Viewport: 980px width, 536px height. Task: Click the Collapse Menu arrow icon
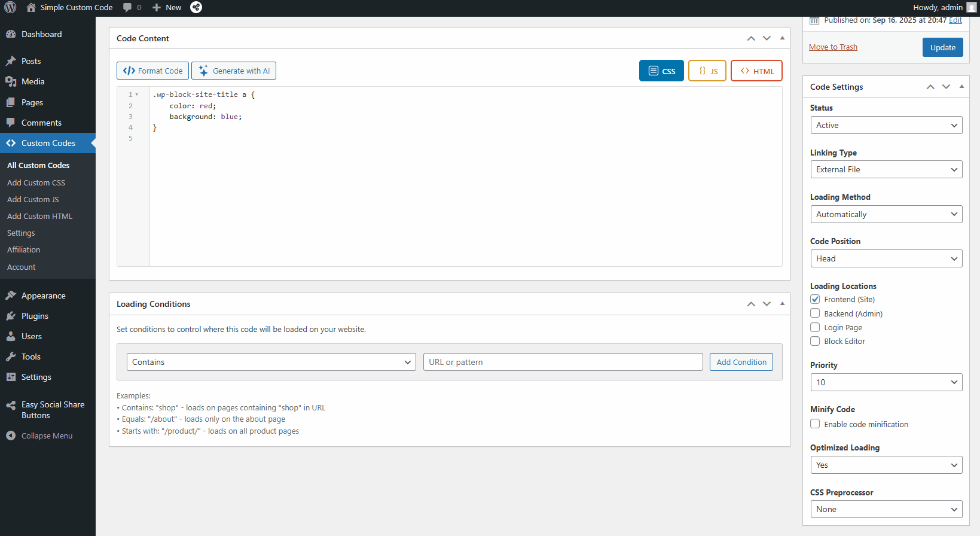(x=11, y=435)
